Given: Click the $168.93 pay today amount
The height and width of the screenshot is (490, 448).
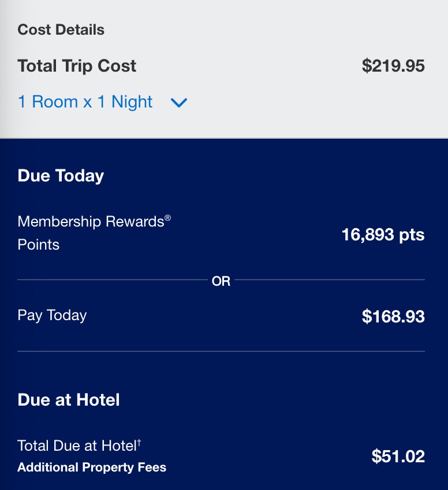Looking at the screenshot, I should click(x=393, y=317).
